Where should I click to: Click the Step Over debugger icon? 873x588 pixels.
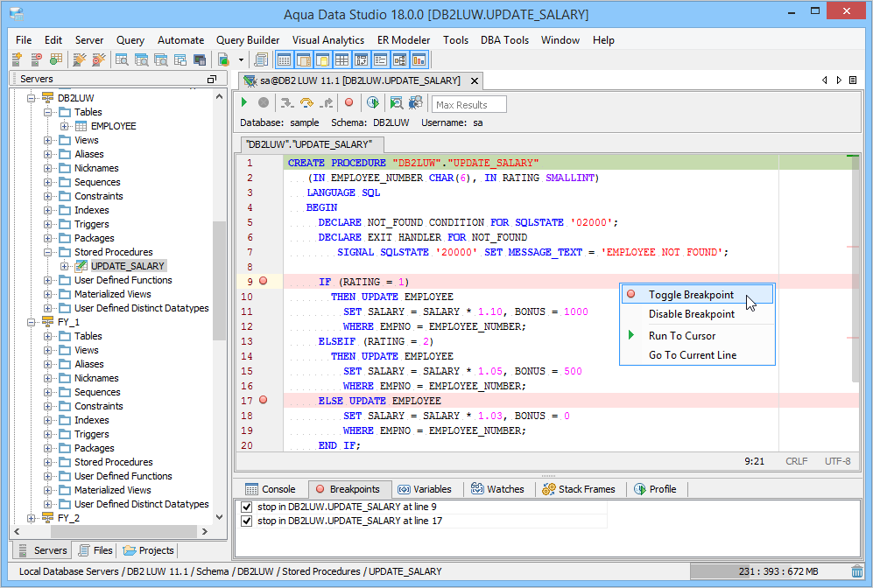coord(306,103)
